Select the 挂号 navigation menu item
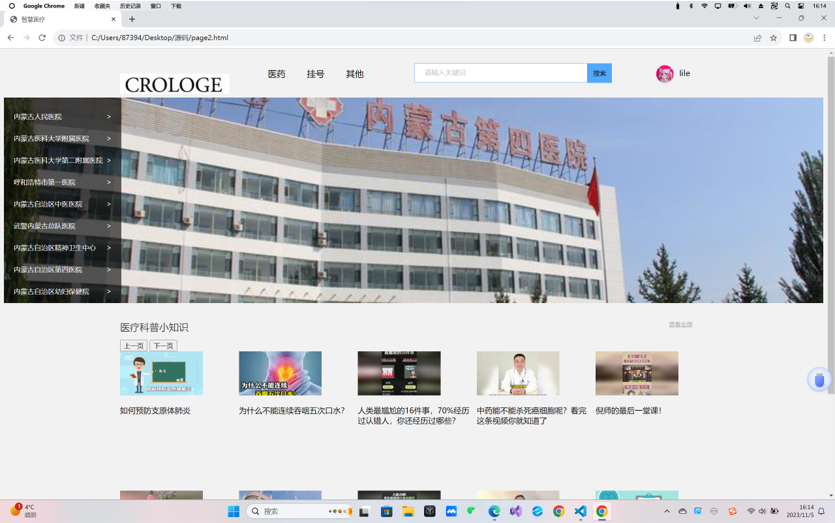This screenshot has width=835, height=523. pos(315,74)
